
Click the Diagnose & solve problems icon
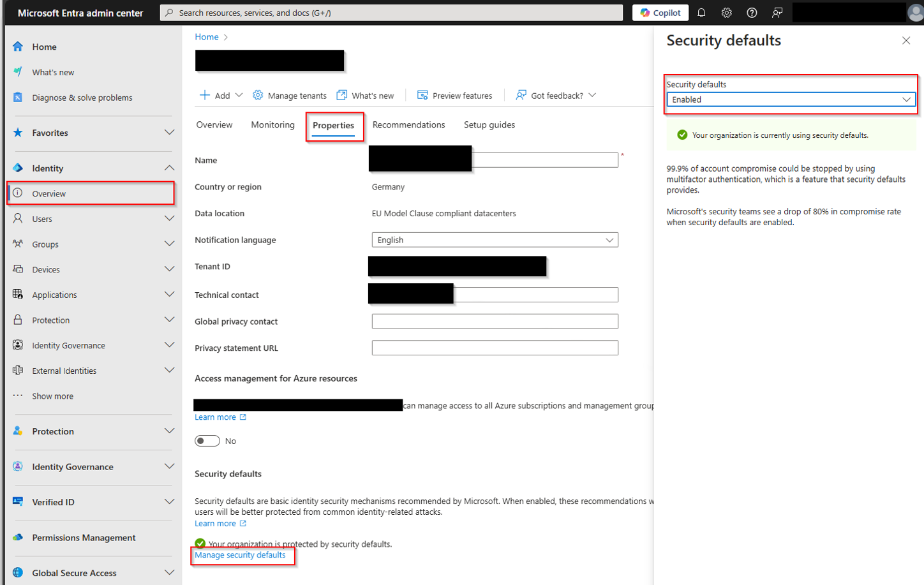coord(18,98)
